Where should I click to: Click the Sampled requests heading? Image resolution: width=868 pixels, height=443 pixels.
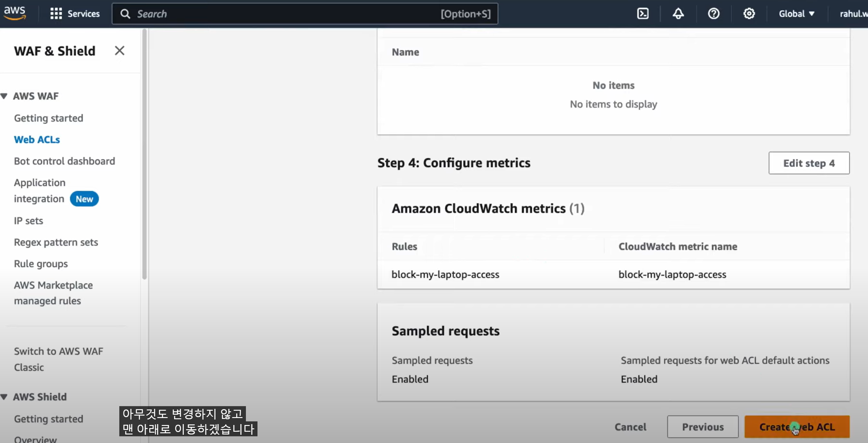[446, 331]
